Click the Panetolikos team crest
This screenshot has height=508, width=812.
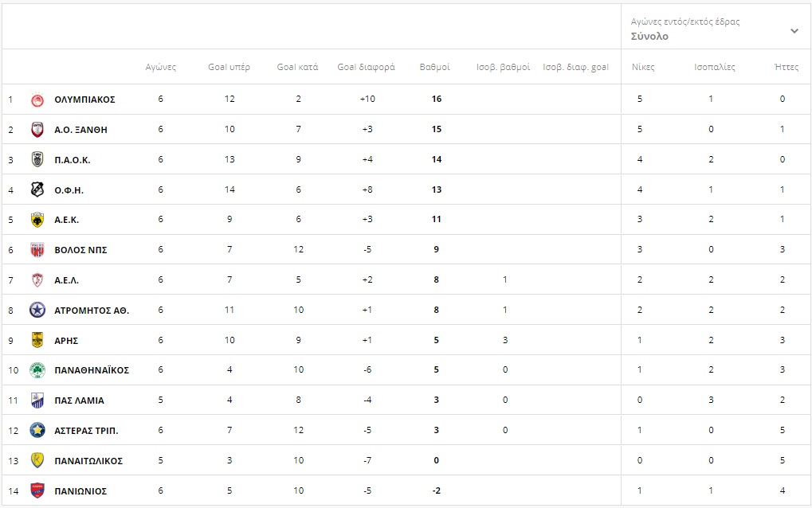coord(37,460)
